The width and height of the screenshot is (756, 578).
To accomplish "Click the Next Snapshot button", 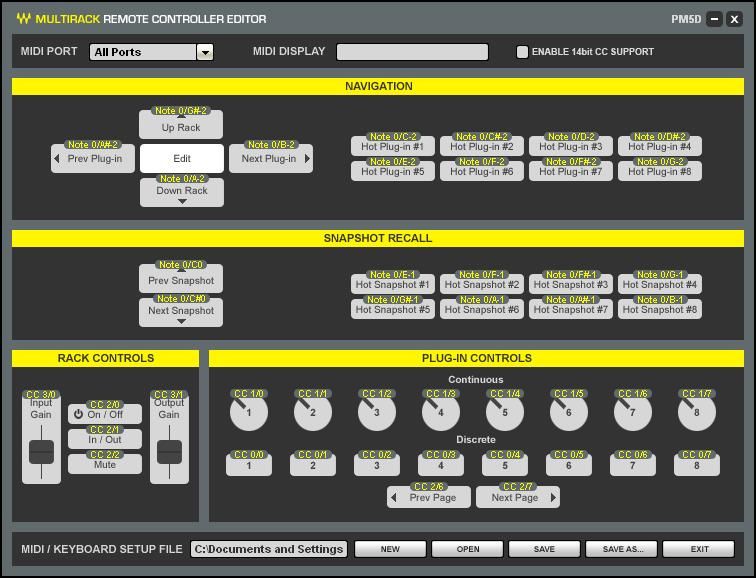I will pyautogui.click(x=181, y=312).
